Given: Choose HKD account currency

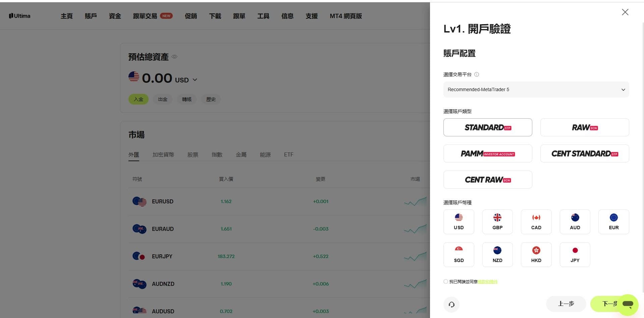Looking at the screenshot, I should coord(536,255).
